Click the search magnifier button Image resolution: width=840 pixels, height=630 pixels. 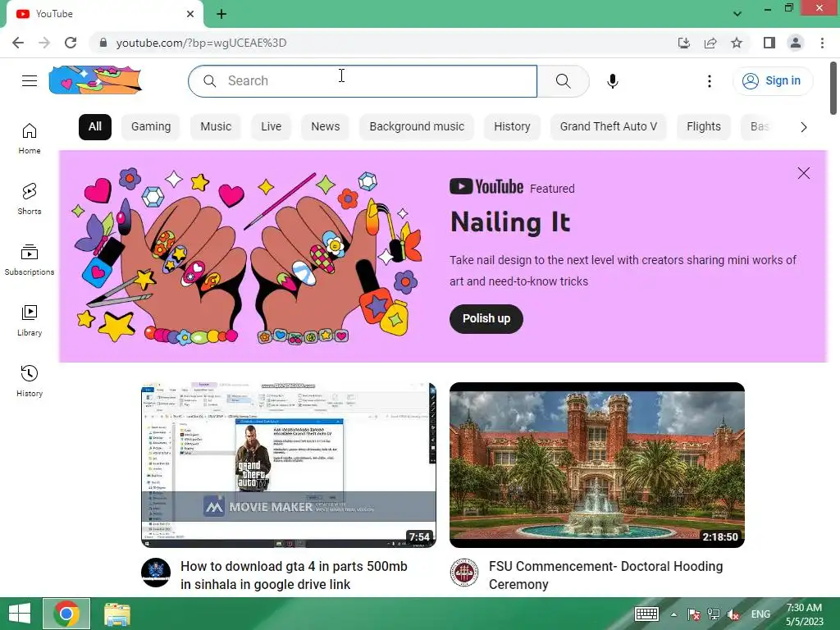pos(563,81)
